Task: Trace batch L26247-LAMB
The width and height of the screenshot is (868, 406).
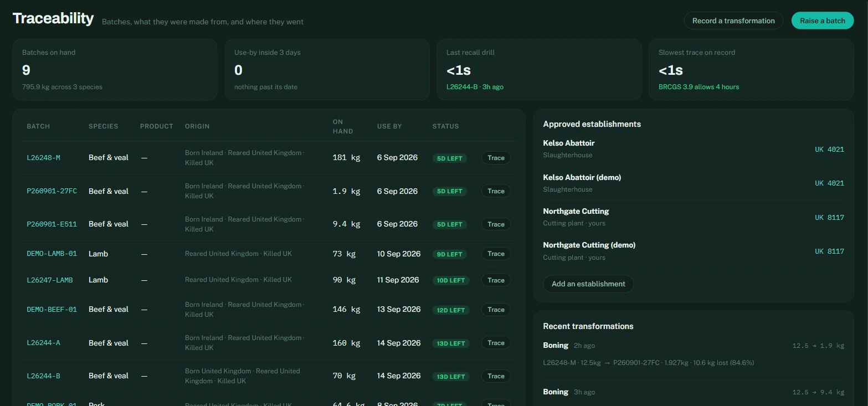Action: (496, 280)
